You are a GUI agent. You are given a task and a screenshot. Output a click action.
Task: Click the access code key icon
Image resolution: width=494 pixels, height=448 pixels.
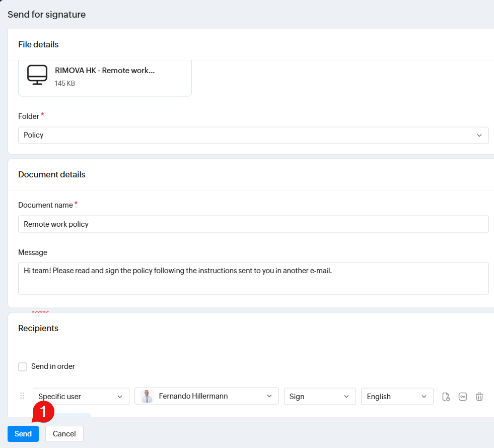[x=462, y=397]
